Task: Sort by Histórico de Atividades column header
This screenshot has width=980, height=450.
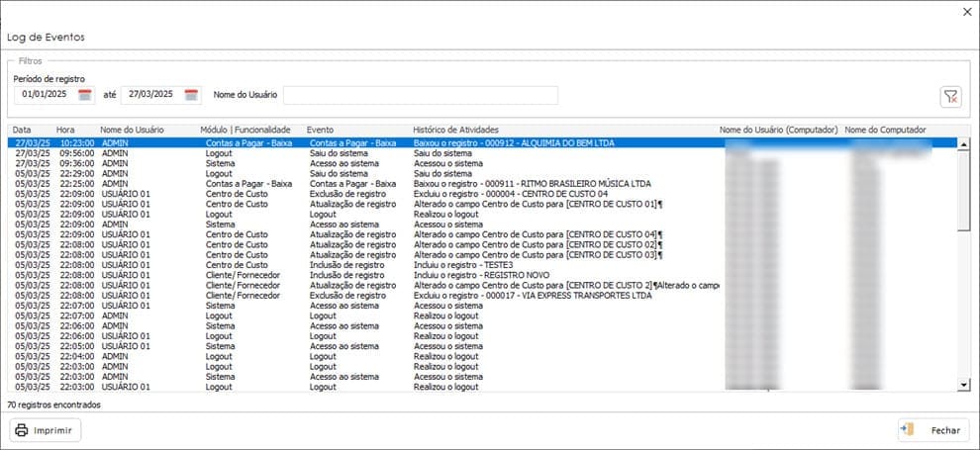Action: coord(455,130)
